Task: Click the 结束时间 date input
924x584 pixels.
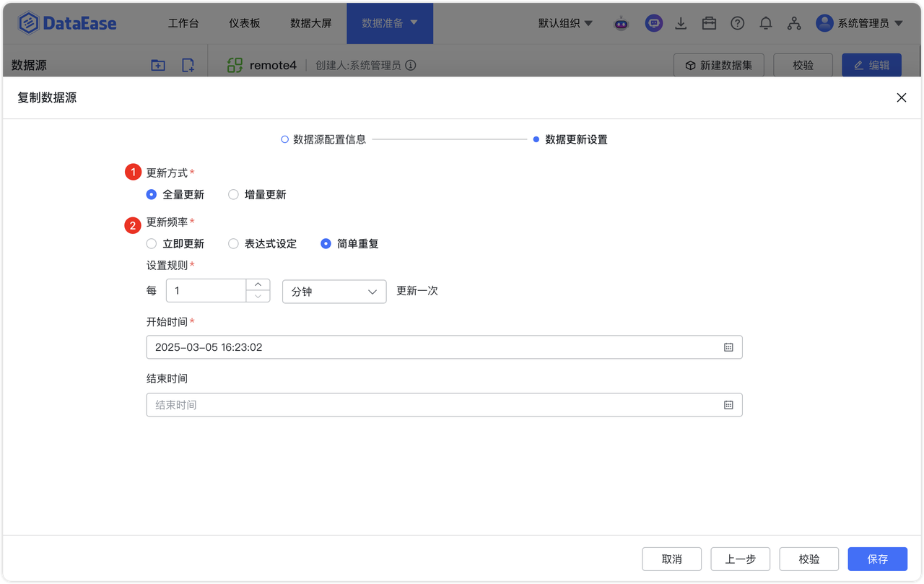Action: (444, 405)
